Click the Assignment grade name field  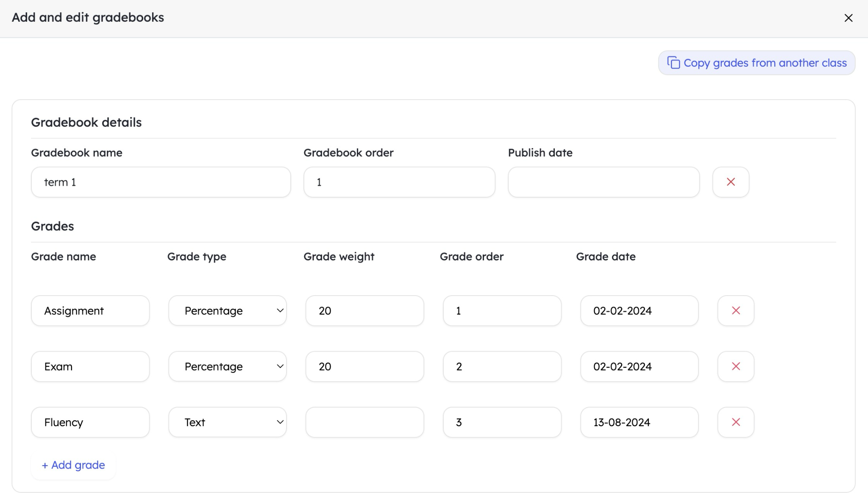[90, 310]
